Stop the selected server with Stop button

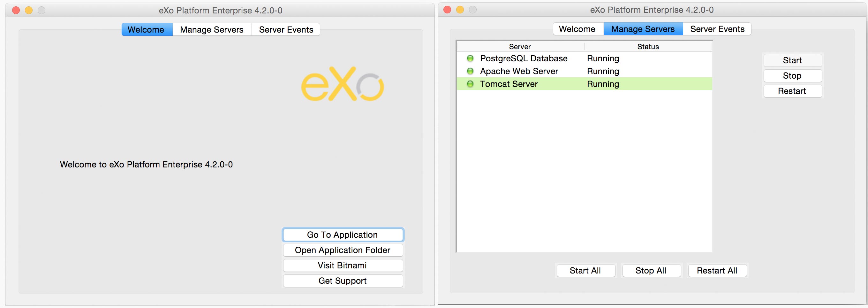792,76
